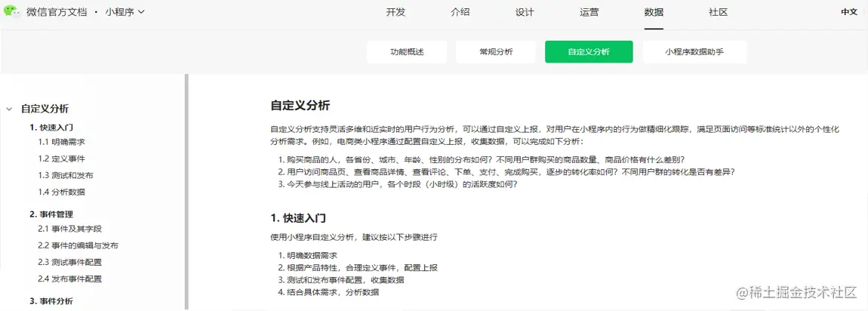
Task: Open sidebar heading 自定义分析
Action: (x=45, y=109)
